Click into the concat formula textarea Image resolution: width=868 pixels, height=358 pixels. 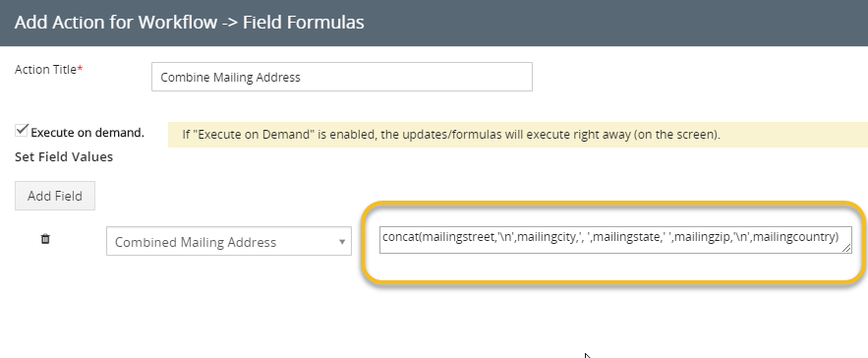(615, 239)
